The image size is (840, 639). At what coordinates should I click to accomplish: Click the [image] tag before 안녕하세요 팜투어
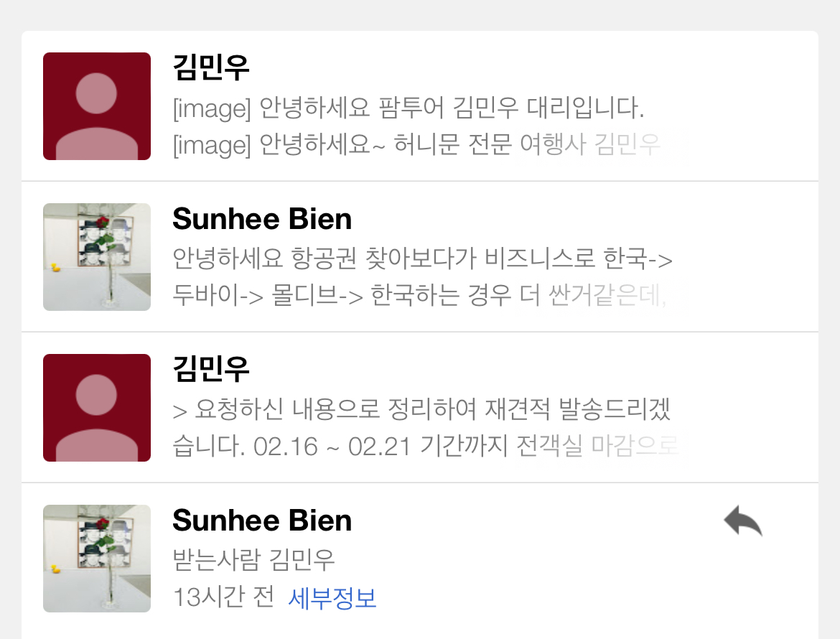(x=212, y=110)
